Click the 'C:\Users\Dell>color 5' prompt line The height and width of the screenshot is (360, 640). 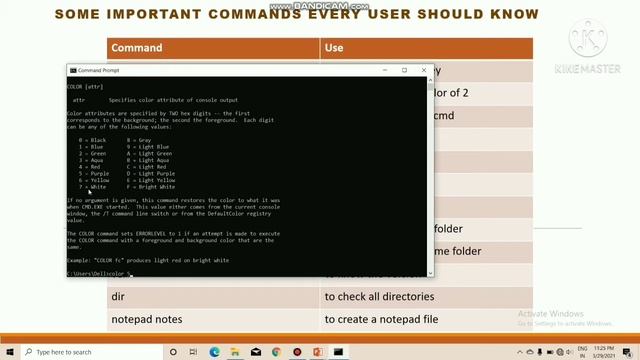(x=98, y=273)
